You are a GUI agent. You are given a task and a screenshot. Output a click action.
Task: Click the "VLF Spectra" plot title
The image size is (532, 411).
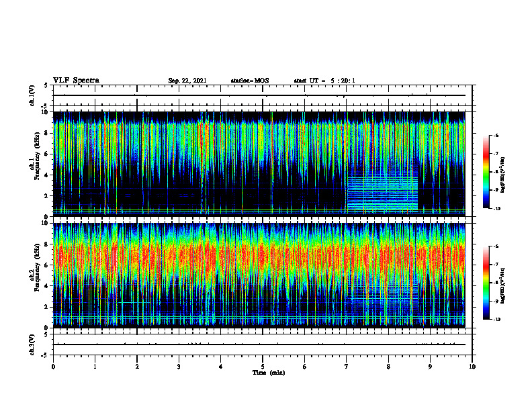[76, 81]
